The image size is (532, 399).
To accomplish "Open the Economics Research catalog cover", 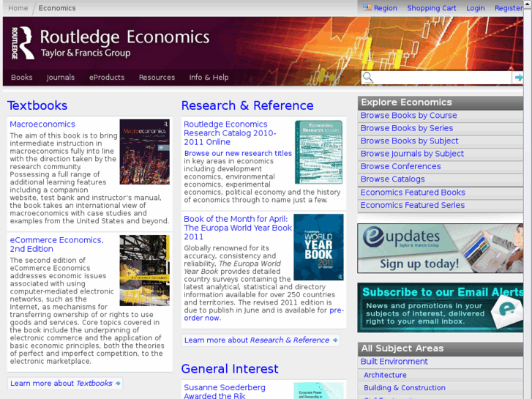I will point(318,152).
